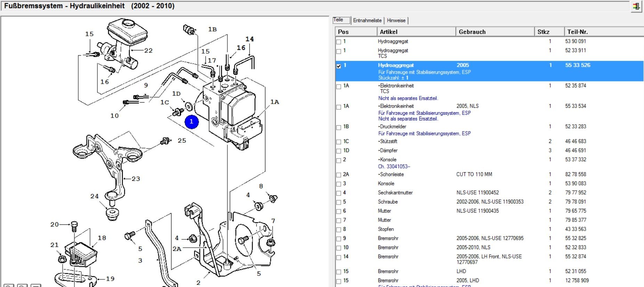Click the Artikel column header

pyautogui.click(x=416, y=32)
